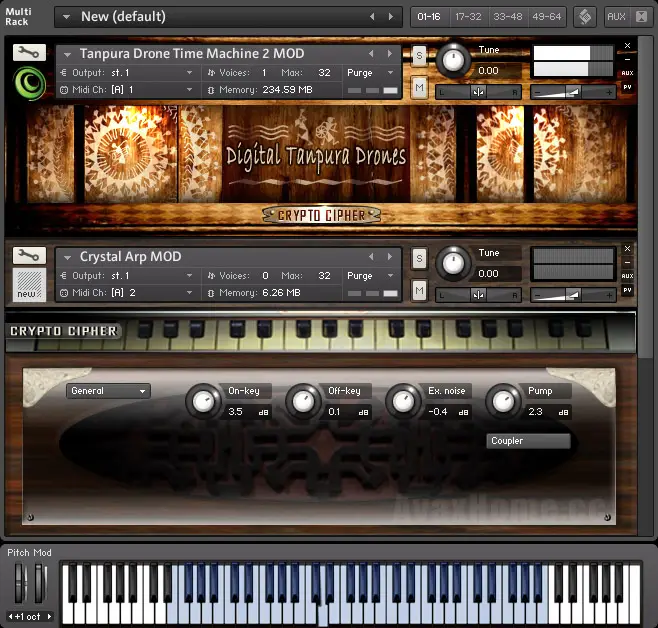658x628 pixels.
Task: Click the On-key value 3.5 dB
Action: [248, 412]
